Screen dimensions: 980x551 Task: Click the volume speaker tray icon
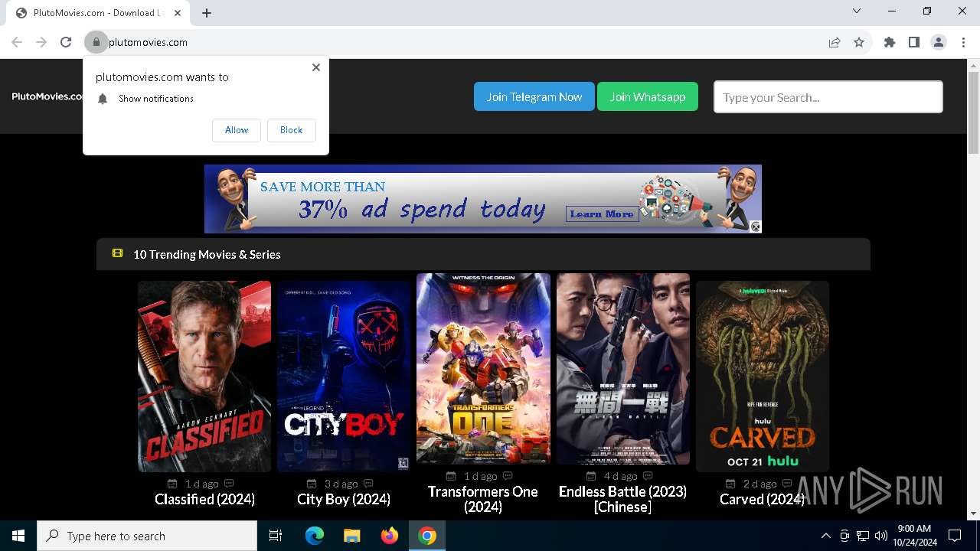(x=881, y=536)
